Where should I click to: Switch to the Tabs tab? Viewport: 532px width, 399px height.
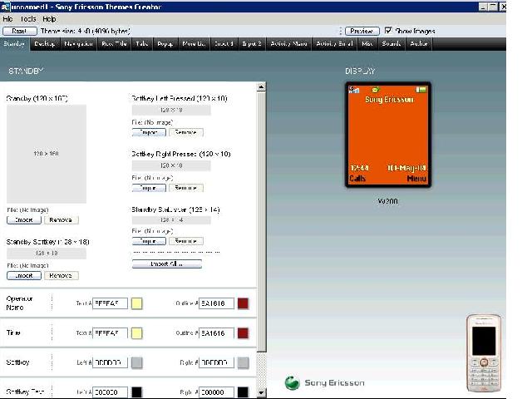pyautogui.click(x=142, y=44)
